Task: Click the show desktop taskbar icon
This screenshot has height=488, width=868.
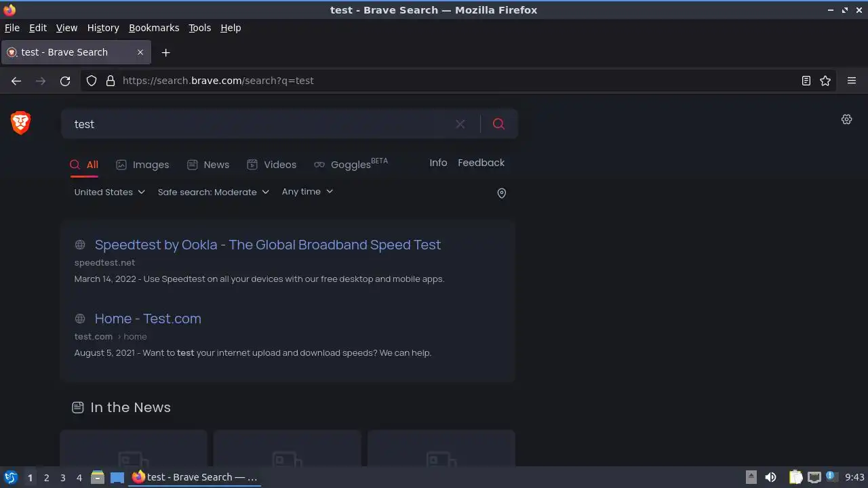Action: coord(117,477)
